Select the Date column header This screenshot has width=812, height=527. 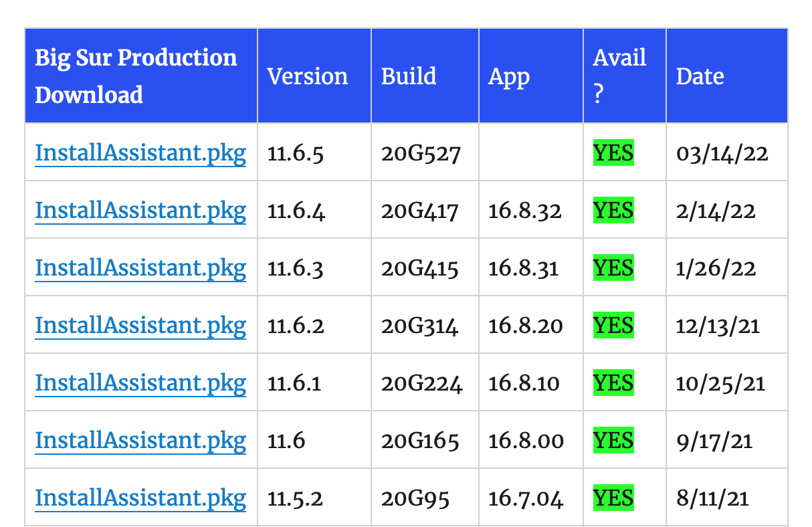[x=700, y=76]
